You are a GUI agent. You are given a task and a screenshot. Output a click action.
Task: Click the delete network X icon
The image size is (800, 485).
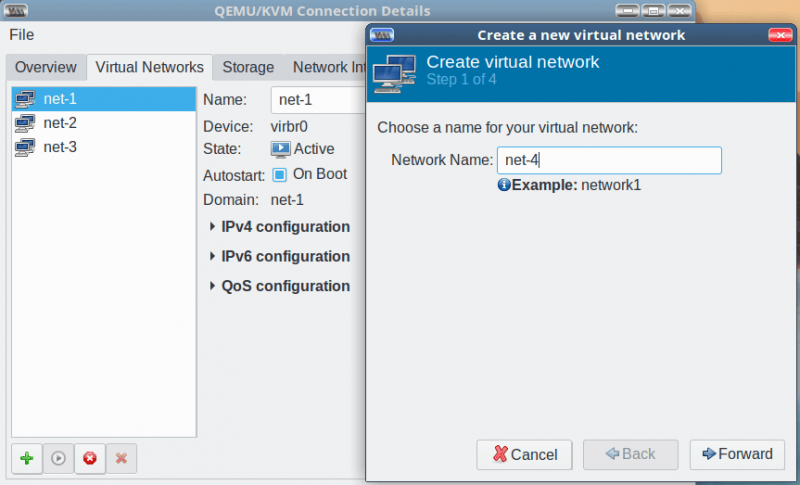121,458
